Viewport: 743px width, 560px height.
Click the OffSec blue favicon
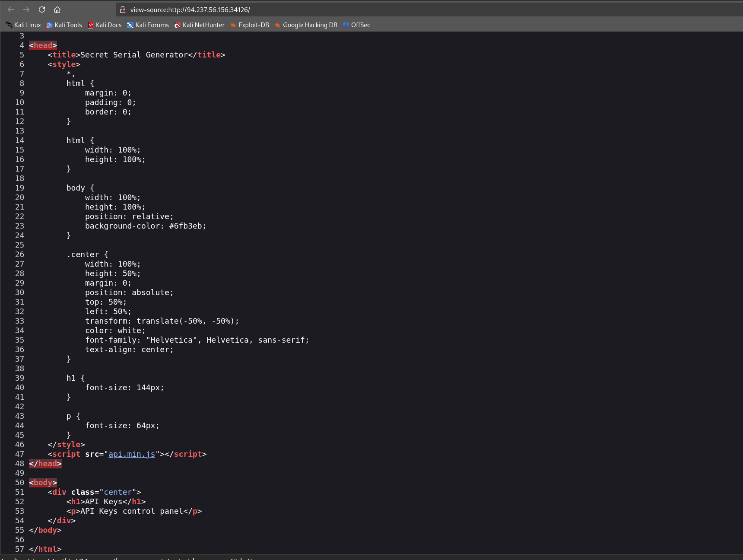[x=346, y=25]
